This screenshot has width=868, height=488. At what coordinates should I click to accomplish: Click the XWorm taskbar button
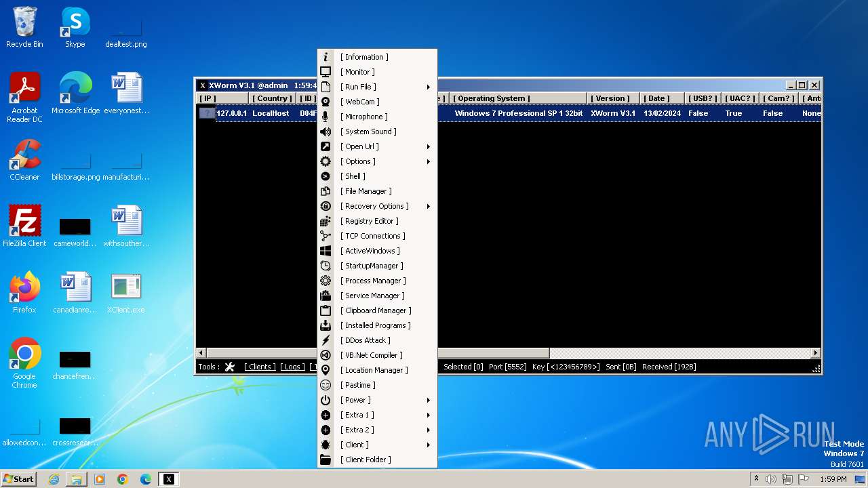(169, 479)
